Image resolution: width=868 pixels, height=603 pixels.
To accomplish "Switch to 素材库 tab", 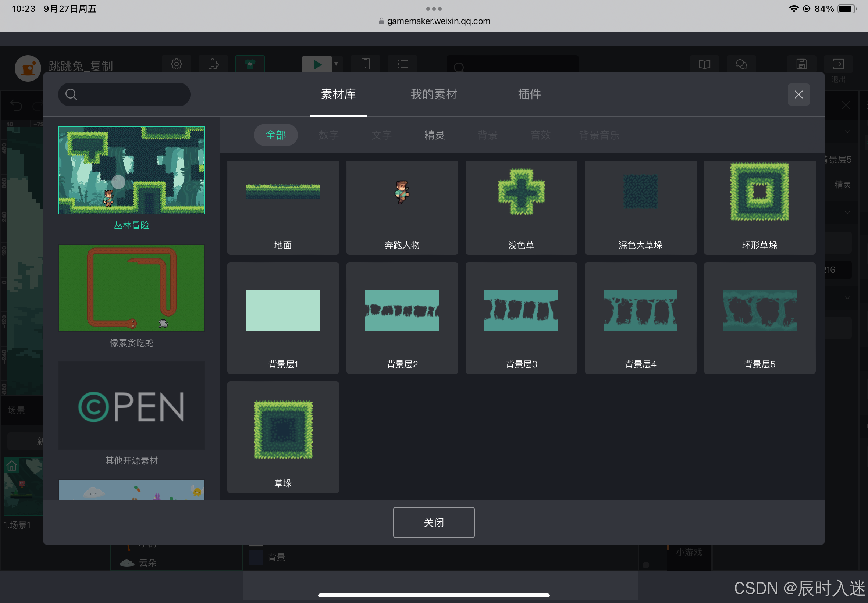I will tap(338, 94).
